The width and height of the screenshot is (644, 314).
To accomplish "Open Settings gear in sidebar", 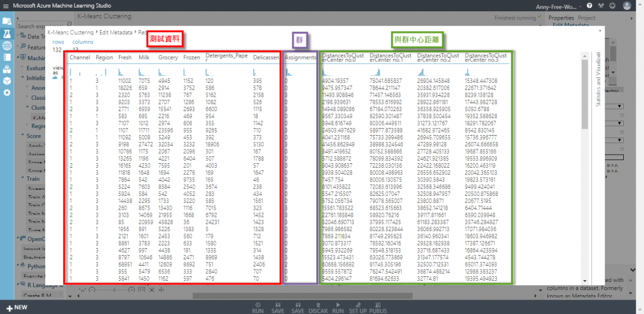I will (x=6, y=93).
